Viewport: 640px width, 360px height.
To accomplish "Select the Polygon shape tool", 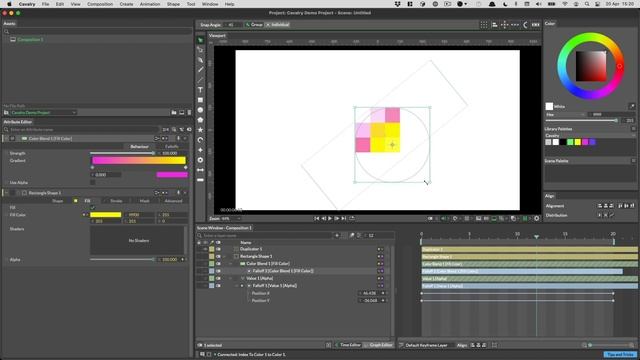I will 200,120.
